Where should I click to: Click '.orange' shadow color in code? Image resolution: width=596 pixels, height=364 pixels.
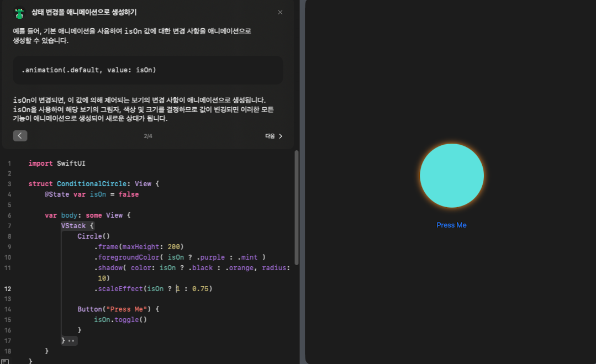pyautogui.click(x=240, y=268)
